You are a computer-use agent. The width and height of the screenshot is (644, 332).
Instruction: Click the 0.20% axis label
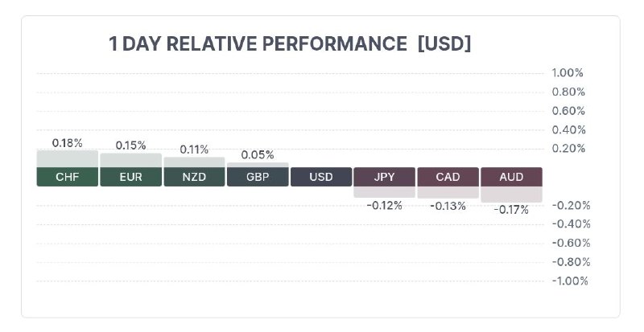tap(568, 149)
